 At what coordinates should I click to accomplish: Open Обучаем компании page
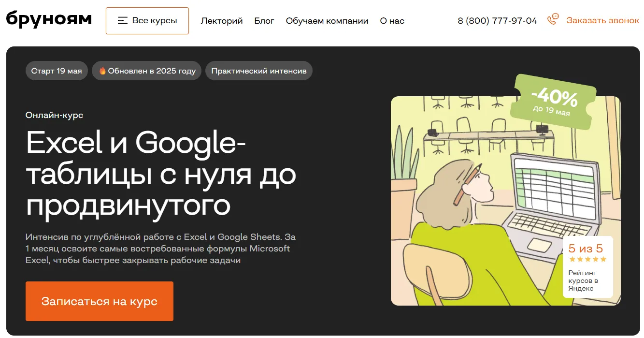[x=327, y=21]
